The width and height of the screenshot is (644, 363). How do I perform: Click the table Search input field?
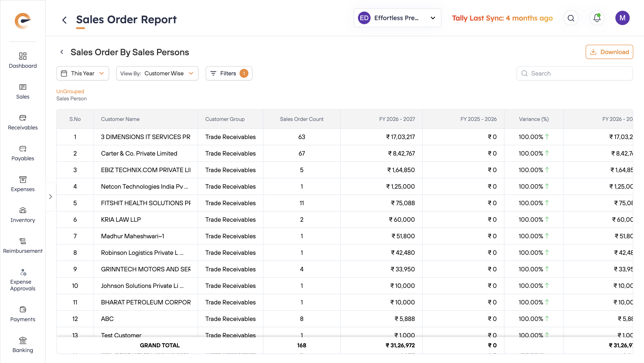(x=575, y=74)
